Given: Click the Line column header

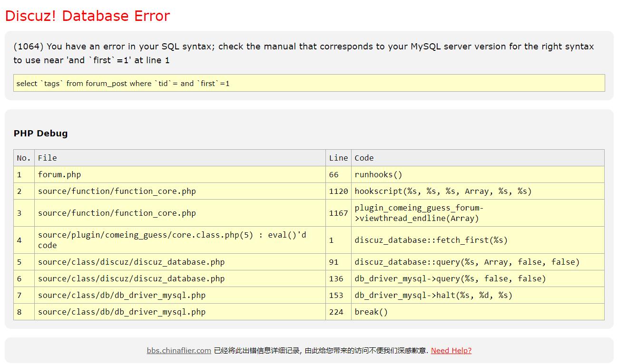Looking at the screenshot, I should [338, 158].
